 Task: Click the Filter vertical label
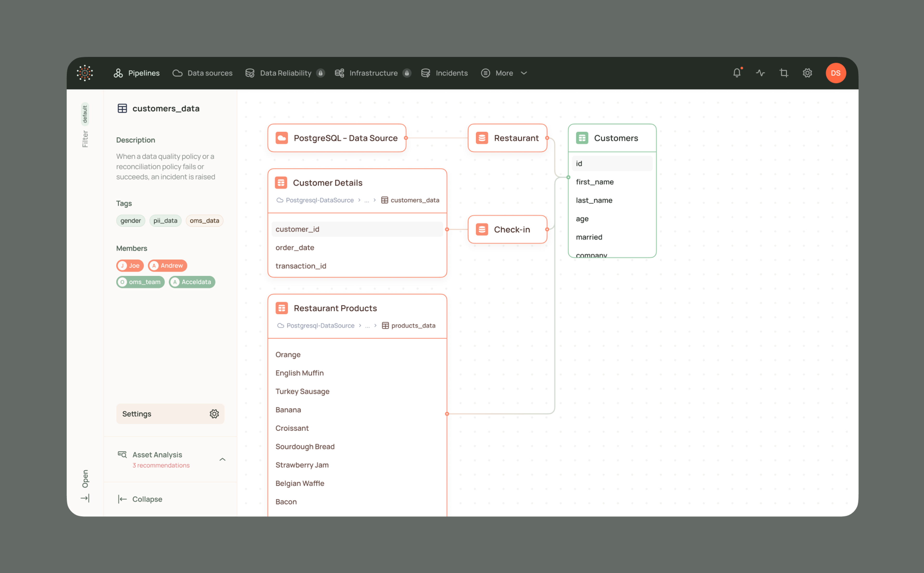pos(85,139)
